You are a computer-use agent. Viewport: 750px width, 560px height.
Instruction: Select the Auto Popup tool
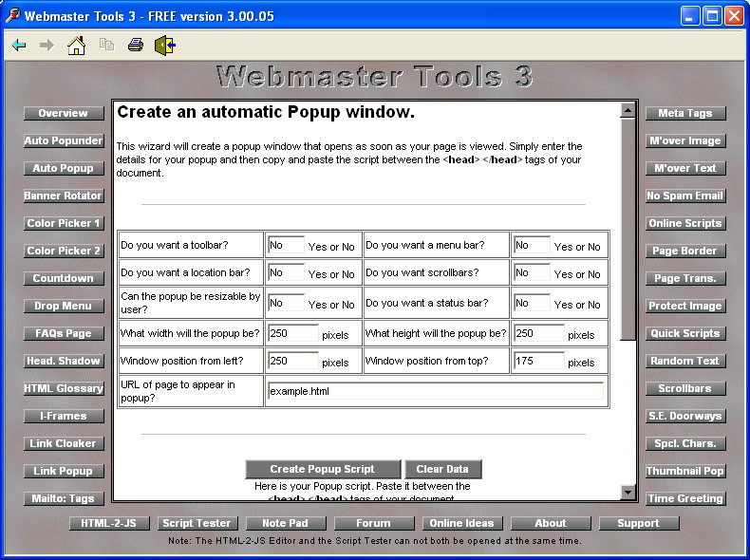click(64, 168)
